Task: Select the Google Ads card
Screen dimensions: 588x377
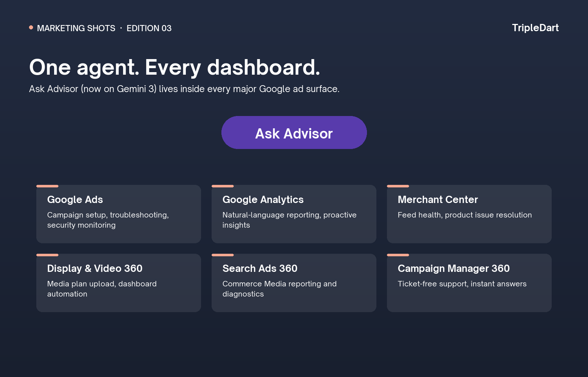Action: (119, 214)
